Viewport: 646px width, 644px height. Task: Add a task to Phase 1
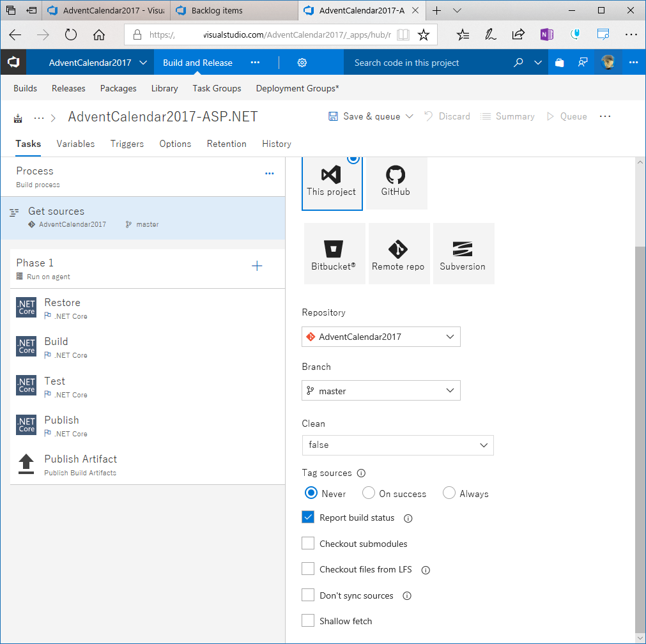click(257, 266)
